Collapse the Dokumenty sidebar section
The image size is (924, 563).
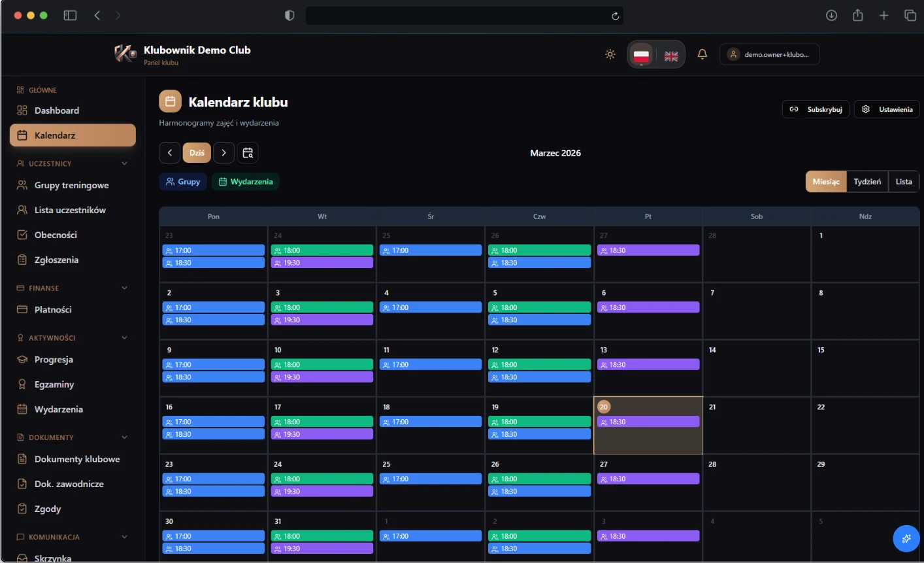(124, 437)
